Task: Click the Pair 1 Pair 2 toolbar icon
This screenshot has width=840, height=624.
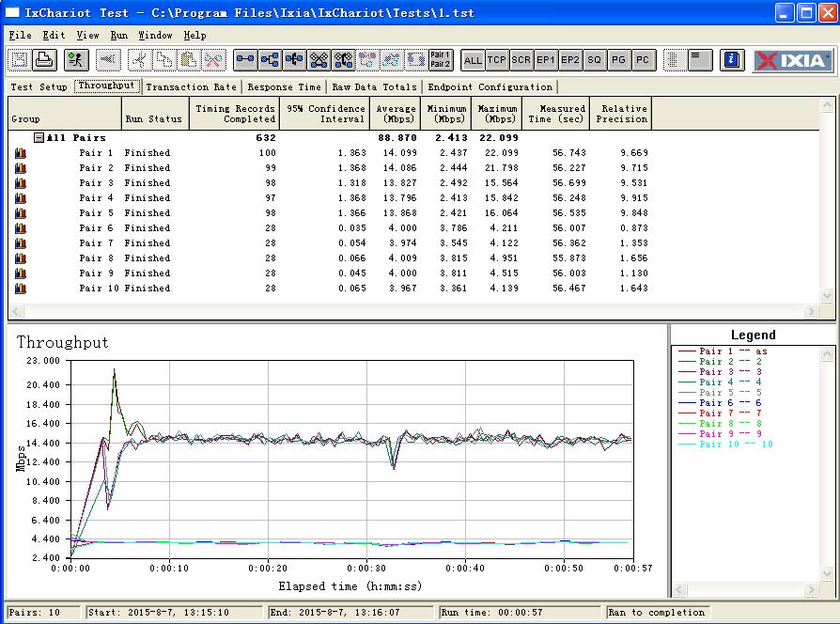Action: (x=440, y=60)
